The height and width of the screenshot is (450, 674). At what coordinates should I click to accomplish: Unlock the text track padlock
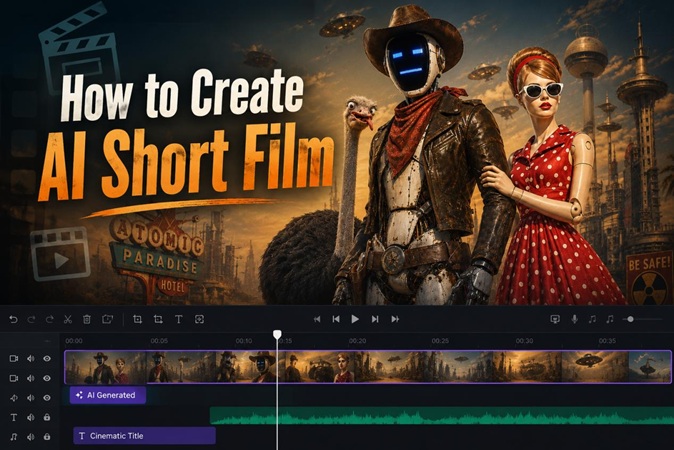47,417
